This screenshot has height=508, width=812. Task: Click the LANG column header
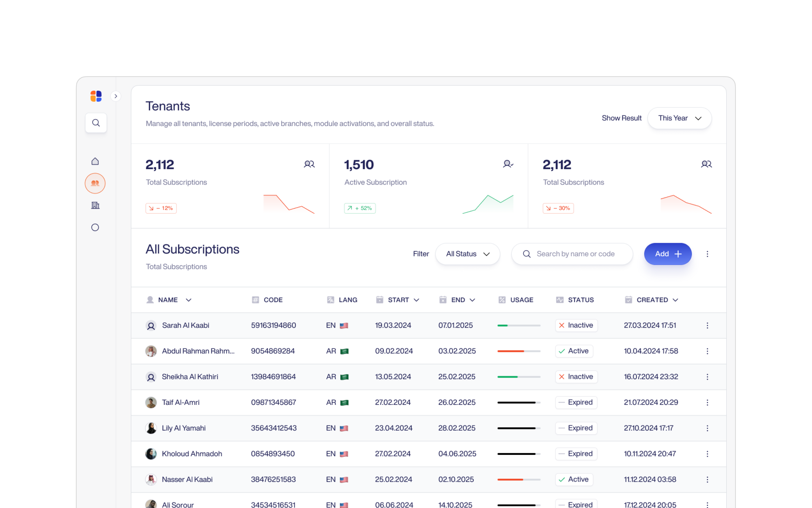342,300
